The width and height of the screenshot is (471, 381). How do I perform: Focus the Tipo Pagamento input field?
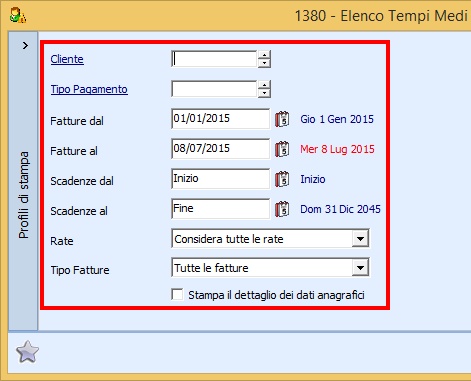click(214, 89)
